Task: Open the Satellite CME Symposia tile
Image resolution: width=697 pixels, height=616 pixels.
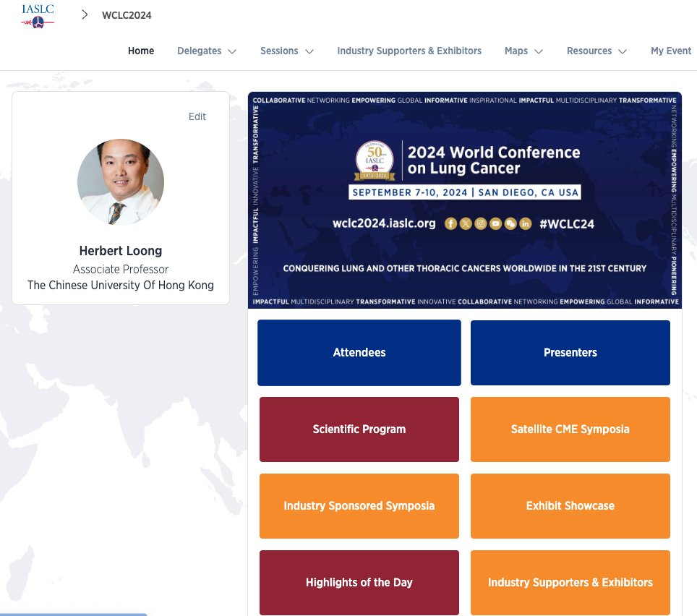Action: 570,429
